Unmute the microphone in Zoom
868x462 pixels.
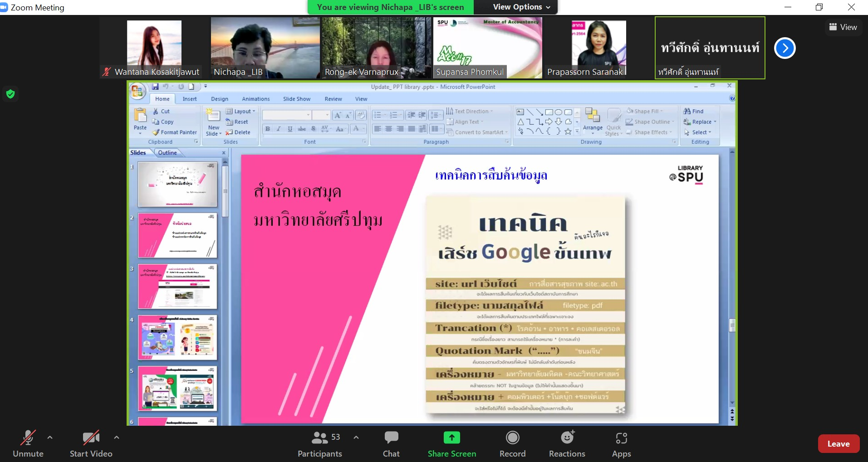click(x=28, y=444)
